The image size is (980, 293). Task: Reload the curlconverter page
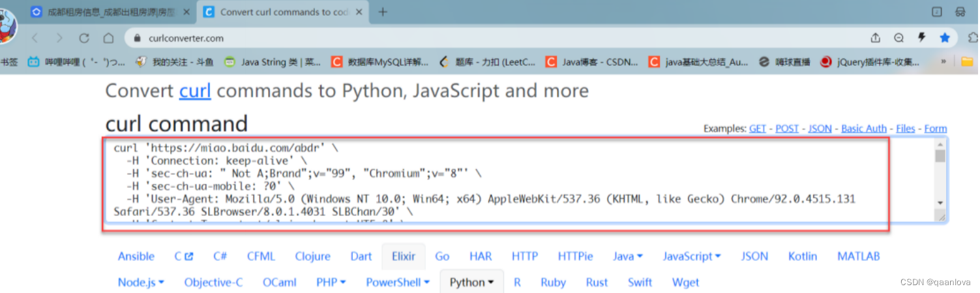coord(84,38)
